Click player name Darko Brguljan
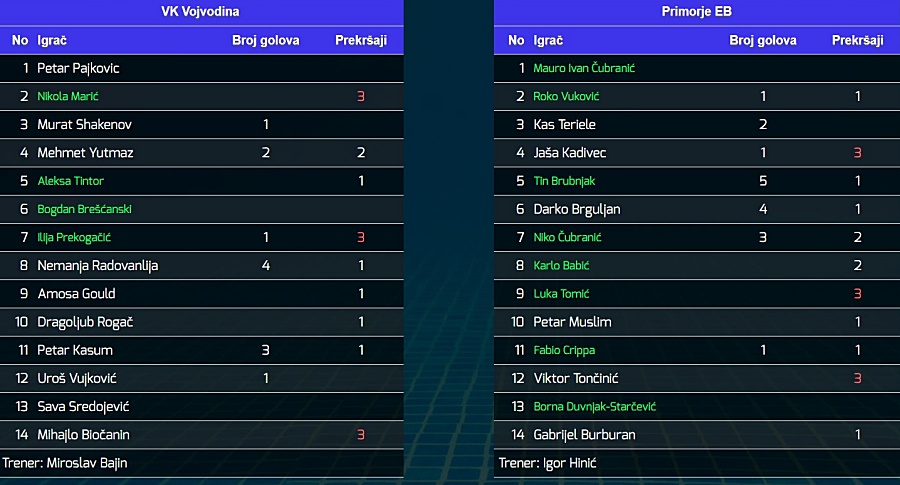Image resolution: width=900 pixels, height=485 pixels. tap(577, 209)
